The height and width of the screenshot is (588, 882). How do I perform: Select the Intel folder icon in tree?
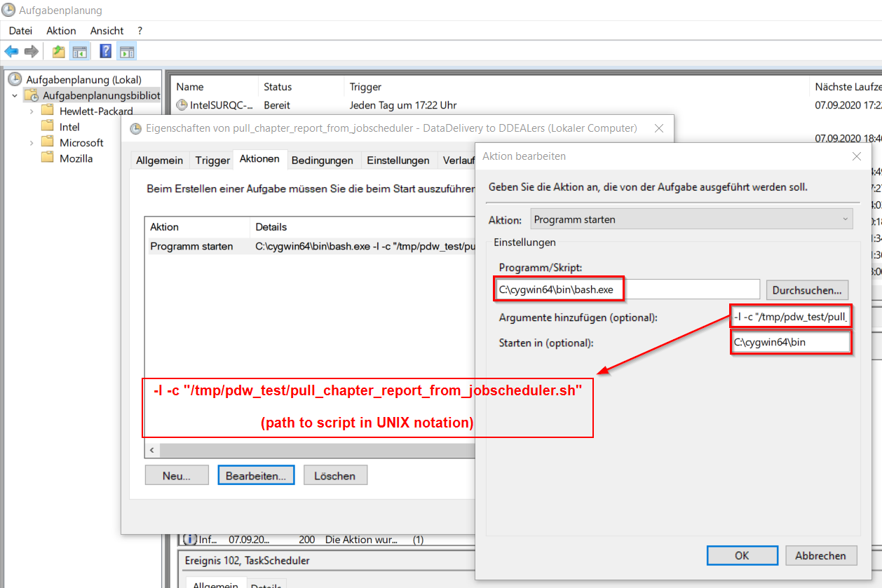(48, 127)
